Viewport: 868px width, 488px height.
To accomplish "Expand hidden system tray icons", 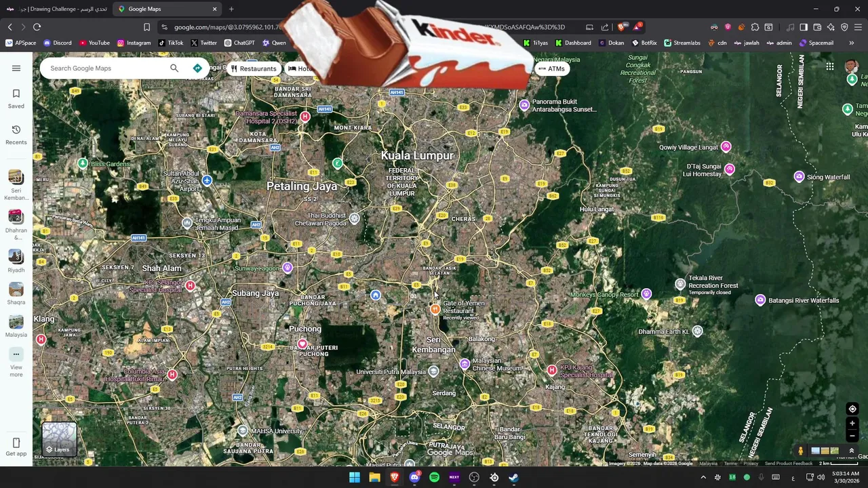I will (x=703, y=477).
